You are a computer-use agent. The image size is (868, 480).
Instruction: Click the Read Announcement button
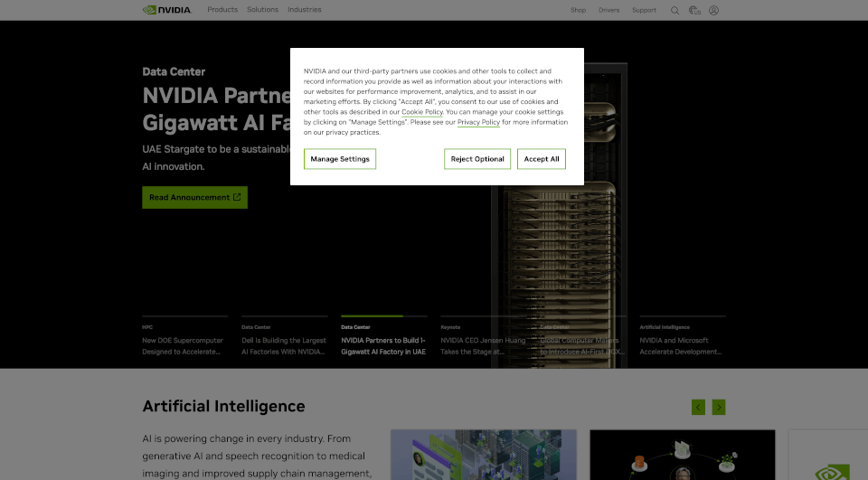[195, 198]
